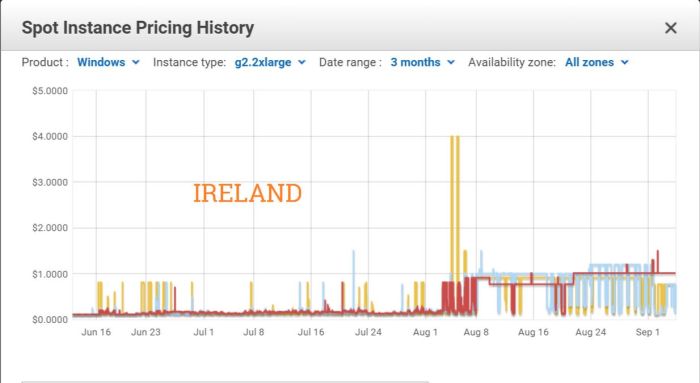Click the Aug 16 date label
Viewport: 700px width, 383px height.
click(533, 332)
